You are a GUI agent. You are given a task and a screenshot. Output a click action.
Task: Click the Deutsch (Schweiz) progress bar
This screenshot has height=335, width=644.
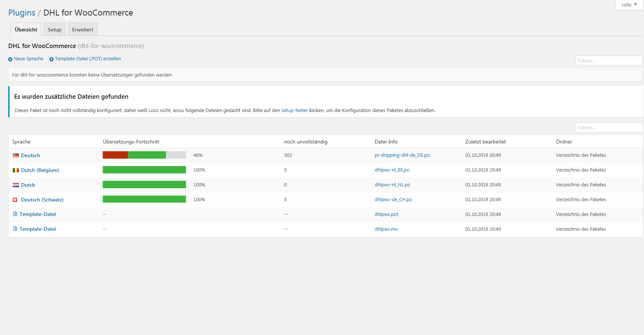coord(144,199)
